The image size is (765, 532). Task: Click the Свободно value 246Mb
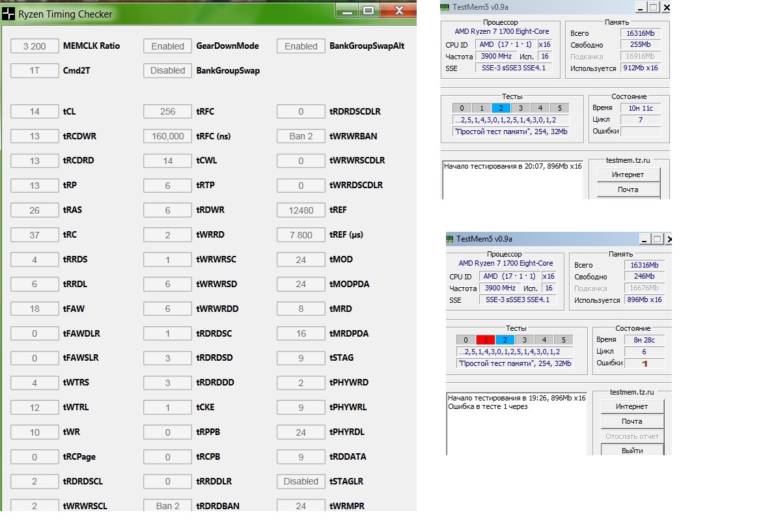[x=645, y=276]
